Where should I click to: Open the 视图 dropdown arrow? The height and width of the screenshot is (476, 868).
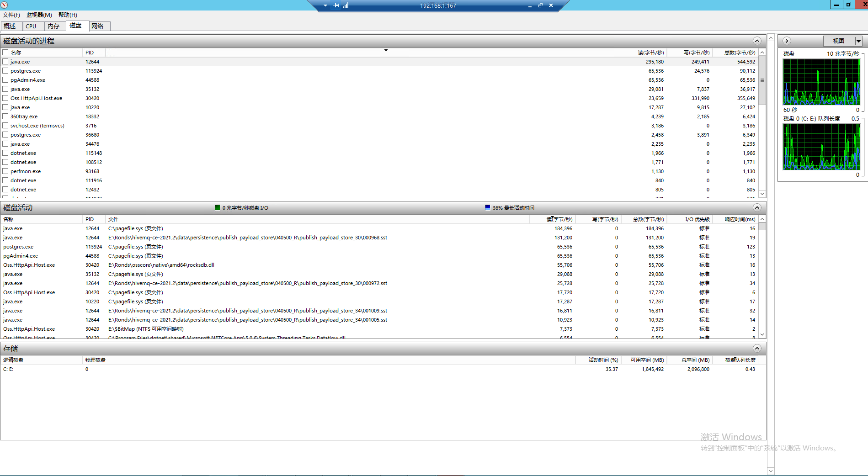tap(858, 41)
